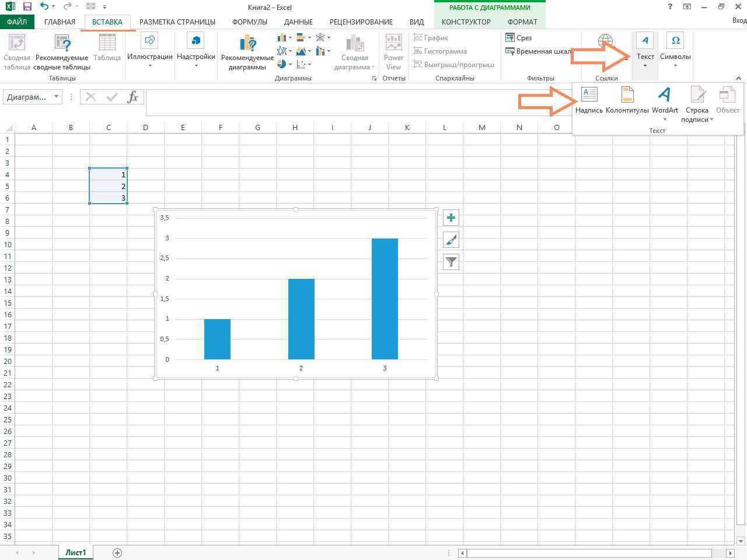Click cell C5 containing 2
This screenshot has height=560, width=747.
coord(108,186)
